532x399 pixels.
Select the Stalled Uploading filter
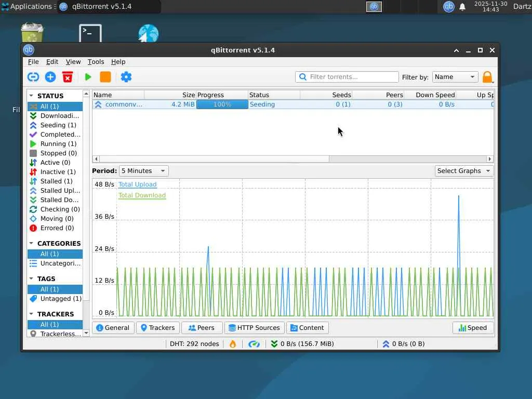(55, 190)
